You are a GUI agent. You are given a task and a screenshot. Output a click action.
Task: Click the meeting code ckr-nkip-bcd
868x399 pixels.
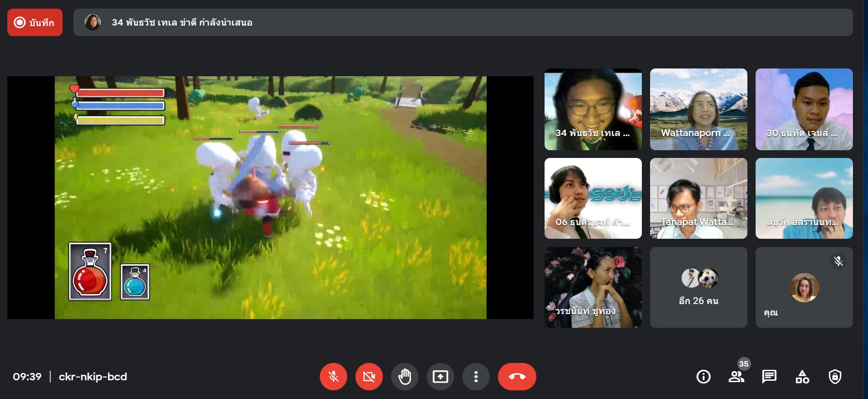[93, 377]
